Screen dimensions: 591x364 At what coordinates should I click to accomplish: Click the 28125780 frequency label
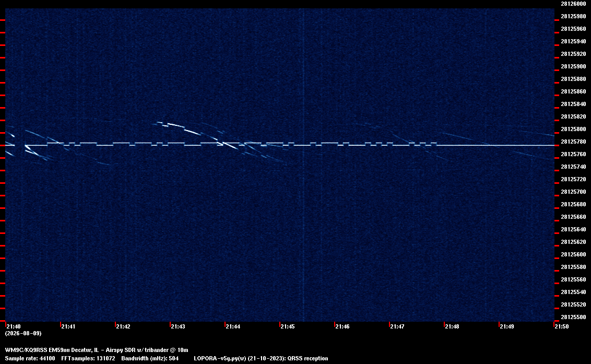[573, 142]
